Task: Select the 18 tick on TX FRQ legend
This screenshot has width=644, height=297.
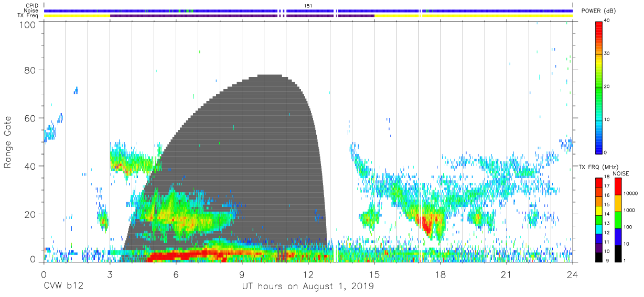Action: [607, 178]
